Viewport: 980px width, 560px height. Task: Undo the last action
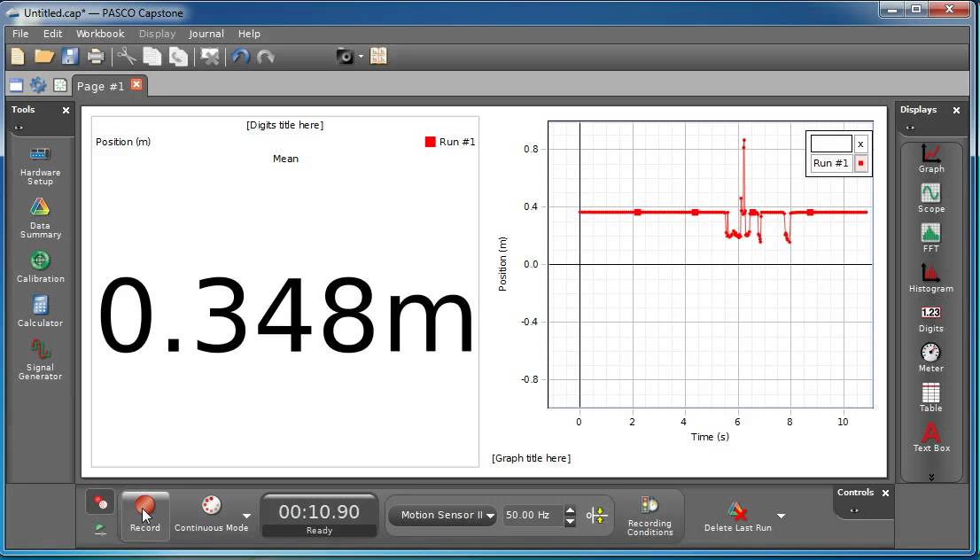(x=241, y=56)
